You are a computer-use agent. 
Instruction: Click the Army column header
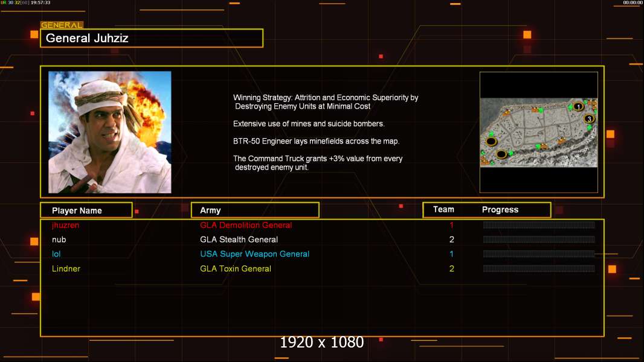(x=255, y=211)
